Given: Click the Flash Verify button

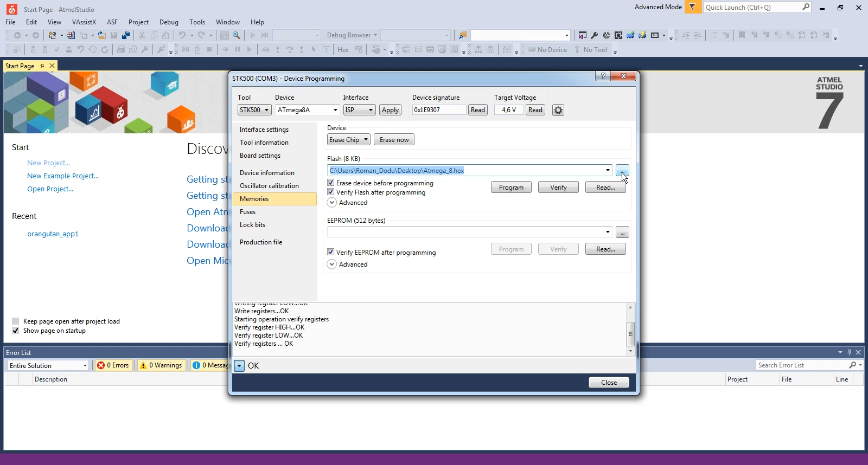Looking at the screenshot, I should point(558,188).
